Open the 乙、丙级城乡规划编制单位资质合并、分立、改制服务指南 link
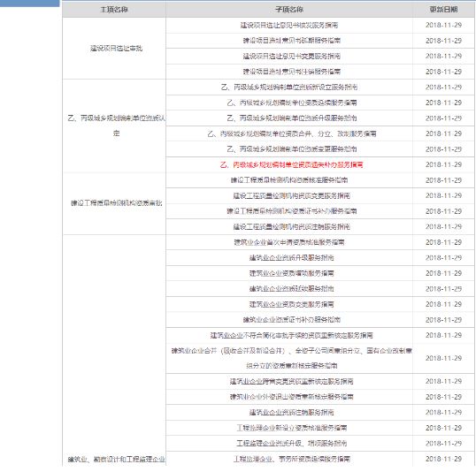This screenshot has height=472, width=476. coord(292,133)
